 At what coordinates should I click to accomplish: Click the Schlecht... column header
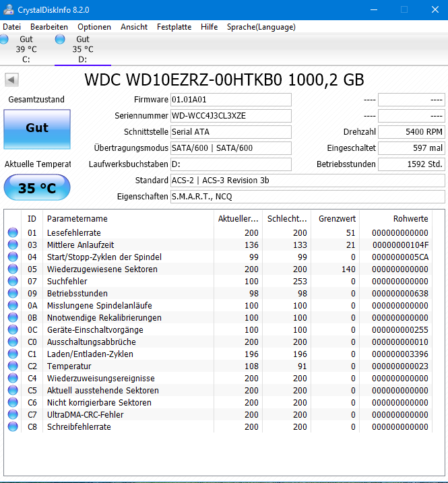[287, 219]
